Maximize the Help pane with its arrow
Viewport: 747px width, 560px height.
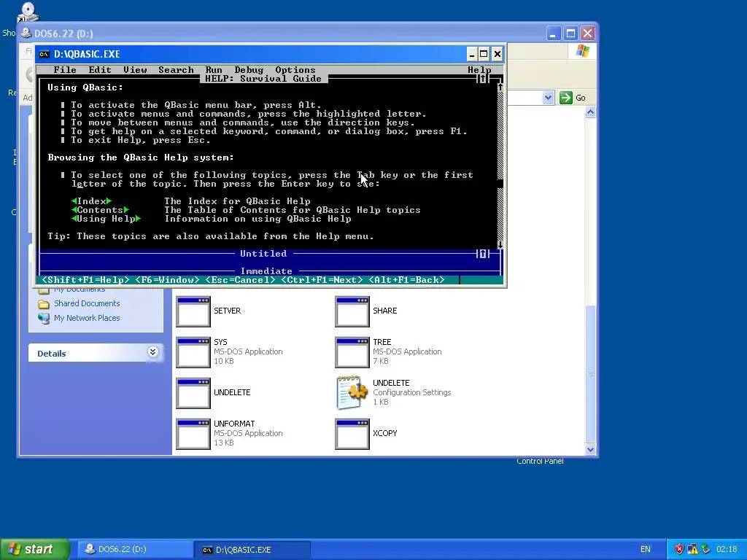point(482,79)
